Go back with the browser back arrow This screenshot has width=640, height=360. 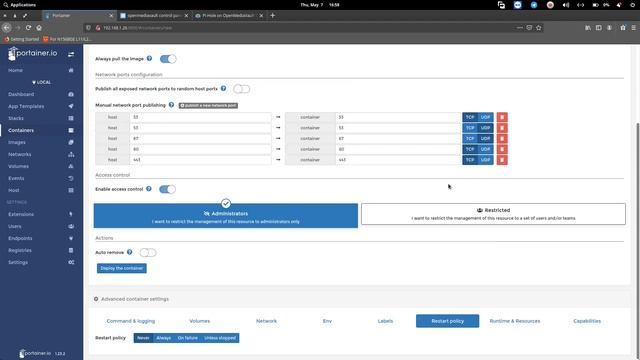[7, 28]
